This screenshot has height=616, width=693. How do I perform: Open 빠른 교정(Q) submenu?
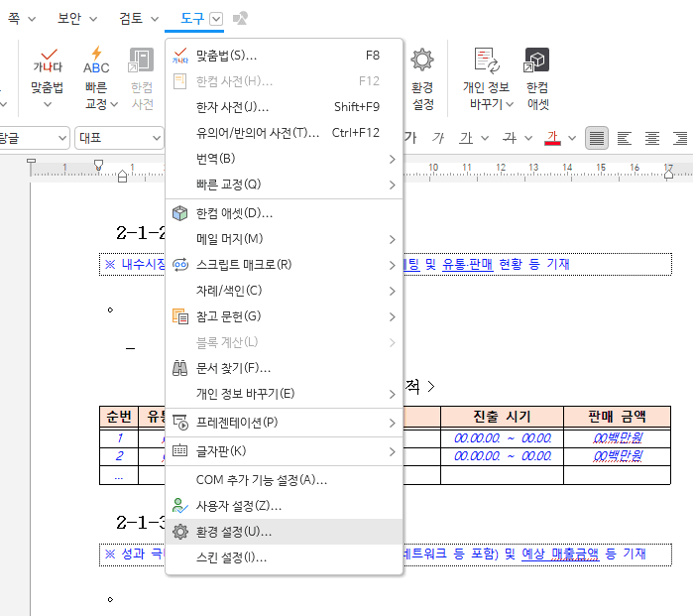click(284, 184)
